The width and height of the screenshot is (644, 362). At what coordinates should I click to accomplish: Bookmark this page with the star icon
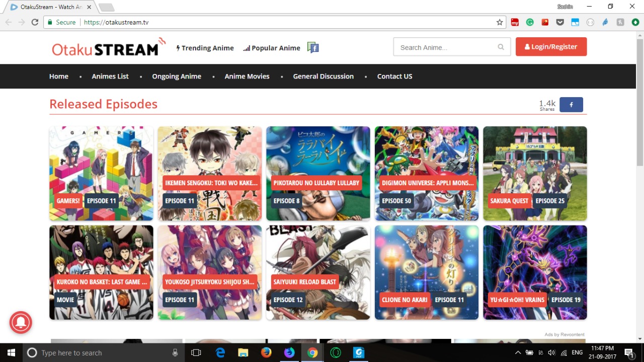(x=500, y=22)
